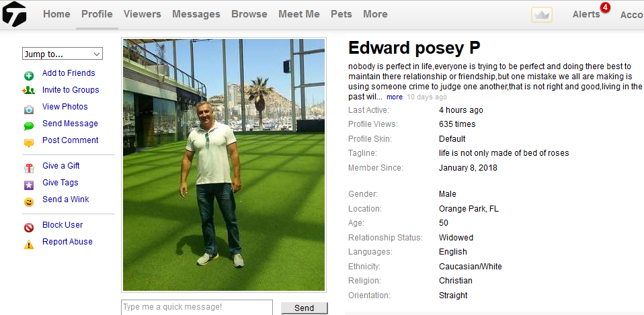Image resolution: width=644 pixels, height=315 pixels.
Task: Click the camera icon for View Photos
Action: point(29,110)
